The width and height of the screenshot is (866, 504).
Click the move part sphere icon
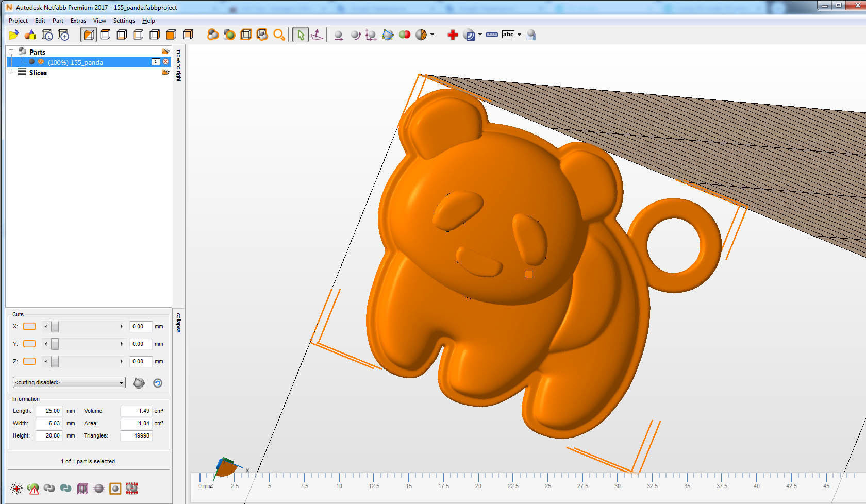click(x=339, y=35)
